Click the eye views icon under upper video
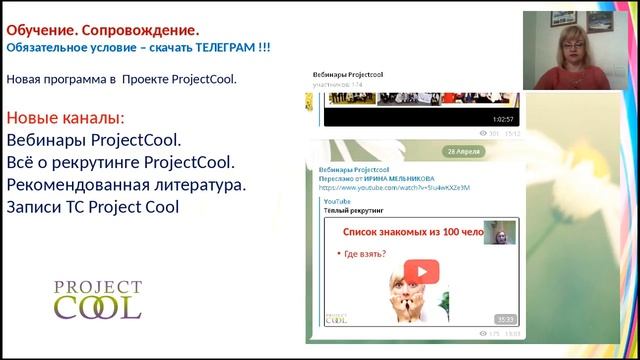This screenshot has width=640, height=360. pyautogui.click(x=483, y=133)
